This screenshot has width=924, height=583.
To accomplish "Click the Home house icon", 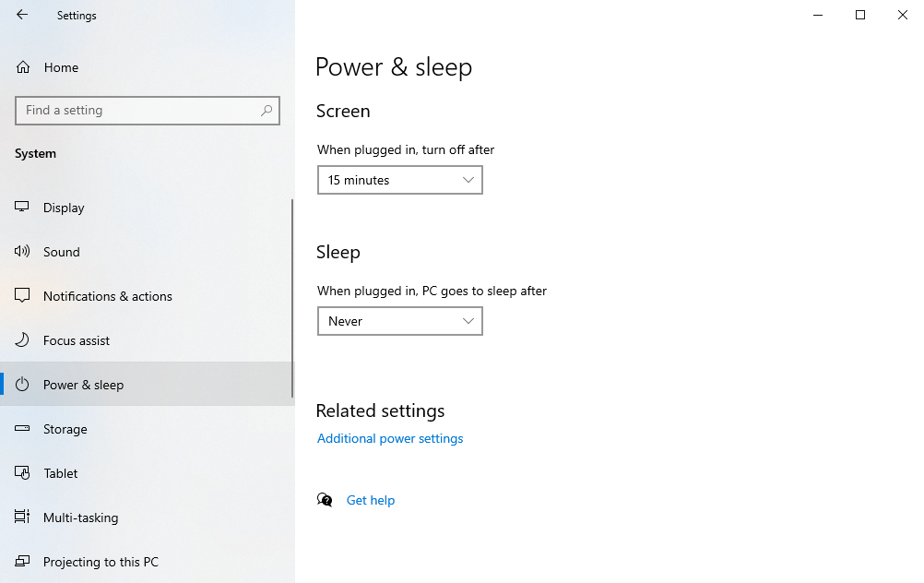I will tap(23, 67).
